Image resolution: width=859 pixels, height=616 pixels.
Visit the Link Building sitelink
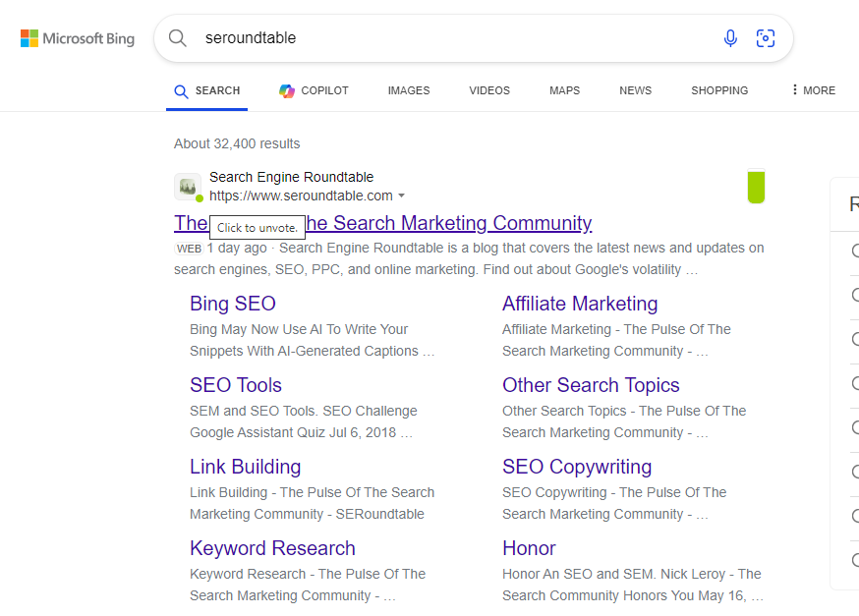[246, 467]
